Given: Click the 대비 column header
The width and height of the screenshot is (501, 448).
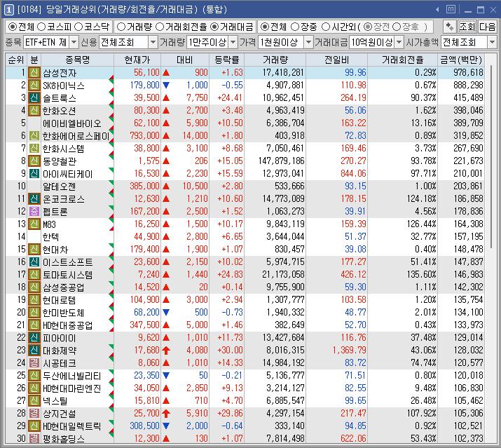Looking at the screenshot, I should pos(185,60).
